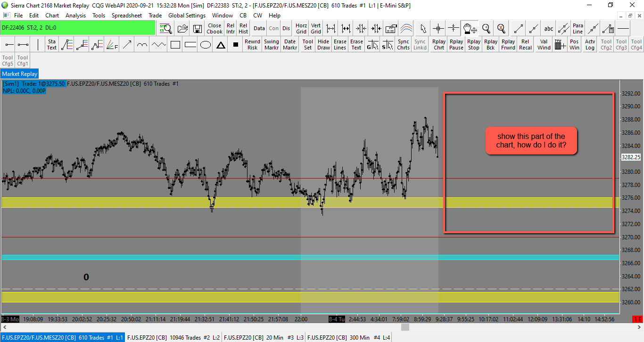Click the Rel Intr button
Image resolution: width=644 pixels, height=342 pixels.
[231, 28]
